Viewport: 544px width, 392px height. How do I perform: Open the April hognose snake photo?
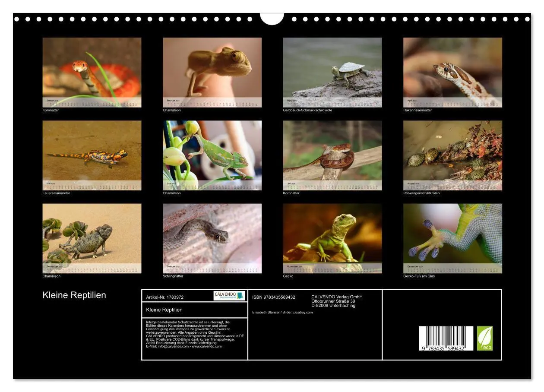pos(453,73)
